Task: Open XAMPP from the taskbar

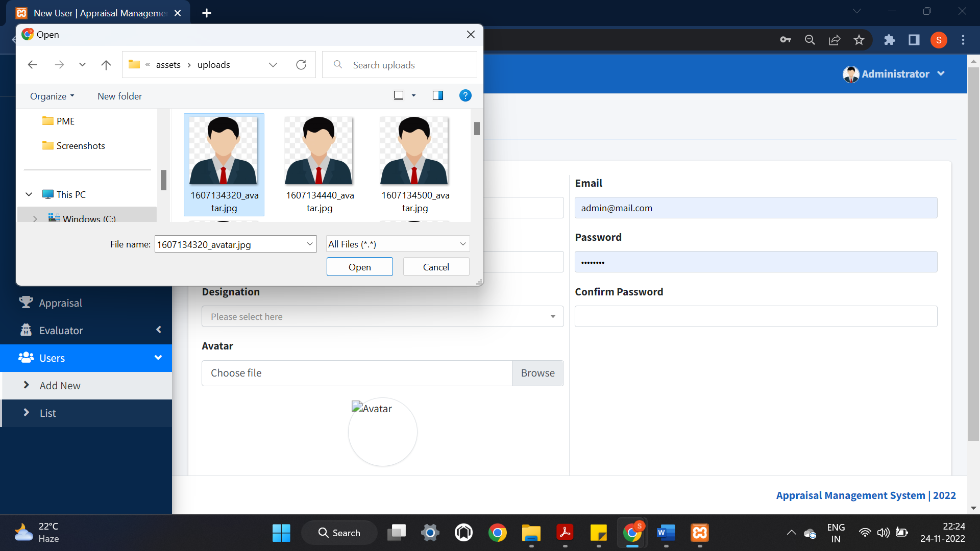Action: 699,532
